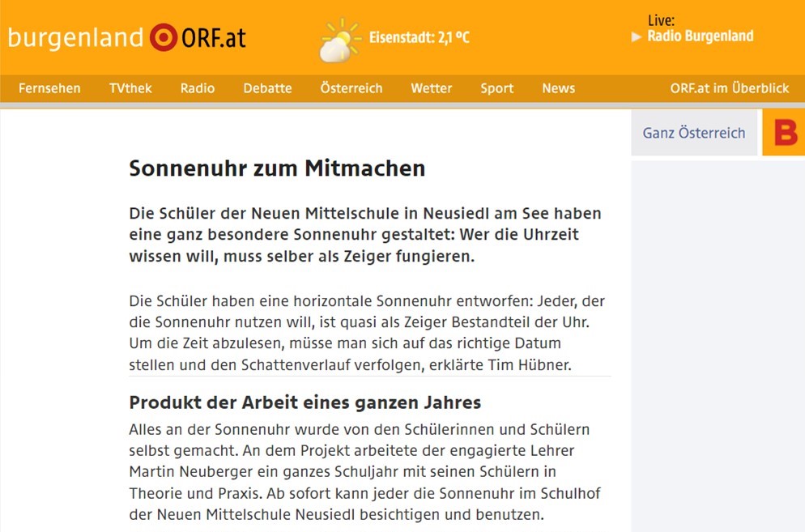Screen dimensions: 805x532
Task: Click subheading Produkt der Arbeit eines ganzen Jahres
Action: point(305,402)
